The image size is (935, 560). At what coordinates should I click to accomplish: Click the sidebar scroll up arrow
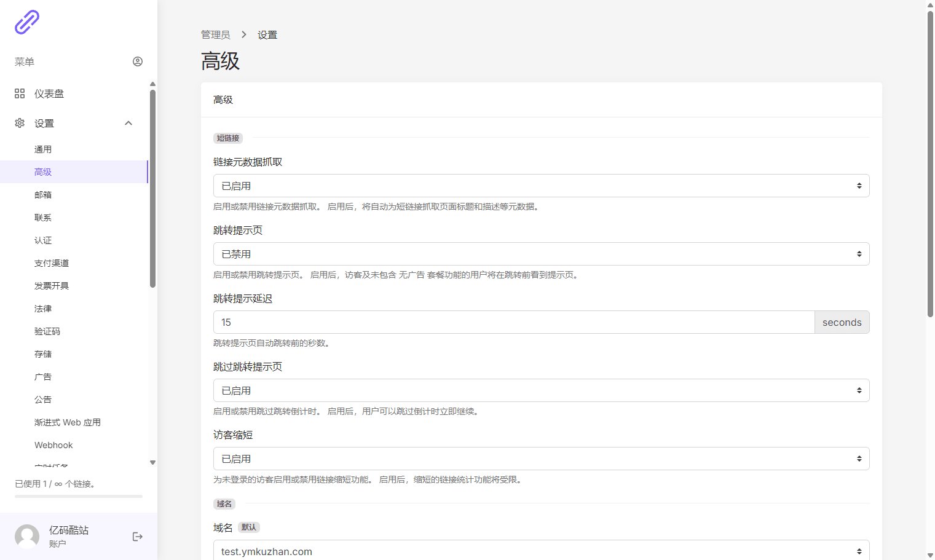click(152, 84)
